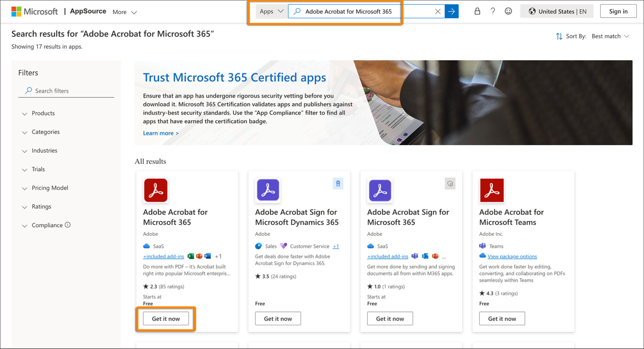Click SaaS cloud icon on Acrobat for Microsoft 365
644x349 pixels.
pyautogui.click(x=147, y=246)
